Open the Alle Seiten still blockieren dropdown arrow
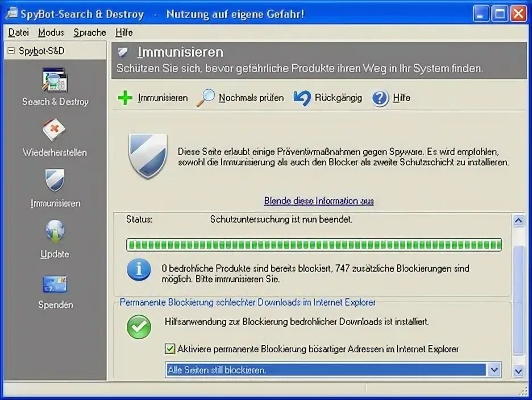532x400 pixels. point(494,370)
